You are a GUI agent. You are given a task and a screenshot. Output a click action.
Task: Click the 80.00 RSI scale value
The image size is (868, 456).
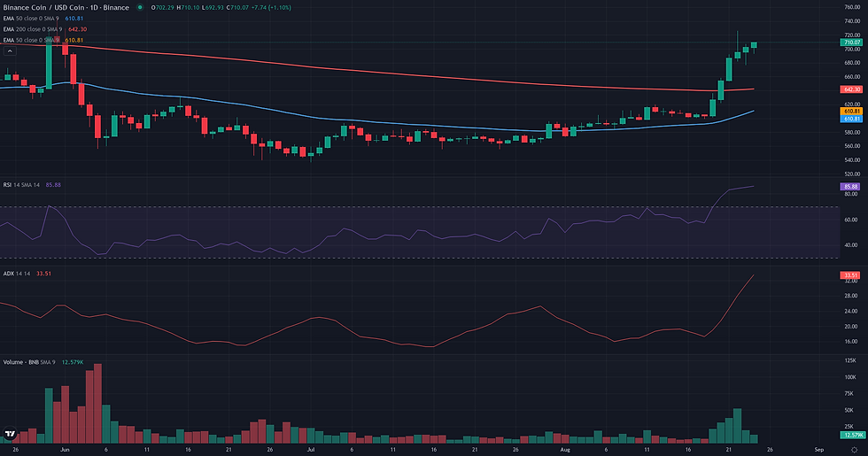click(851, 194)
